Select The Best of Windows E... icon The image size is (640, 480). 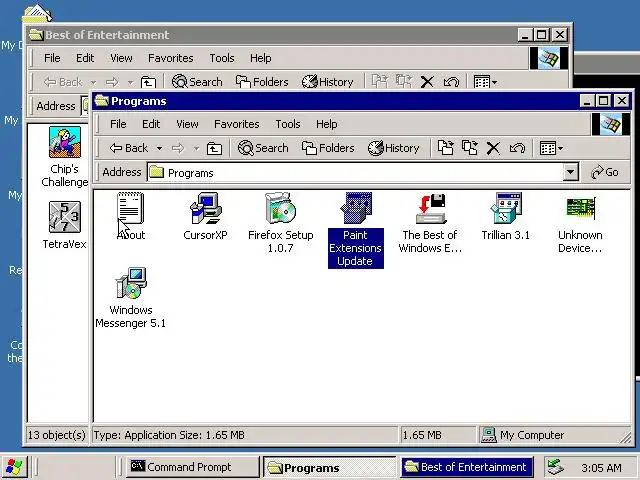[x=431, y=208]
